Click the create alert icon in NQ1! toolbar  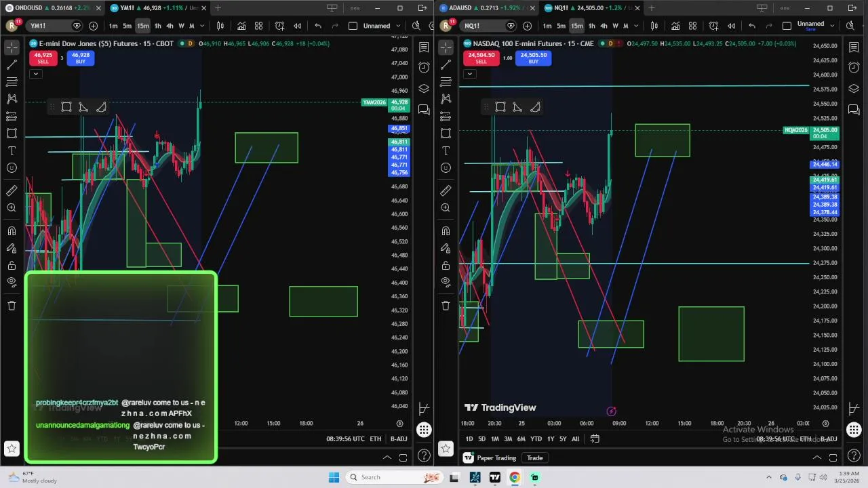(713, 26)
